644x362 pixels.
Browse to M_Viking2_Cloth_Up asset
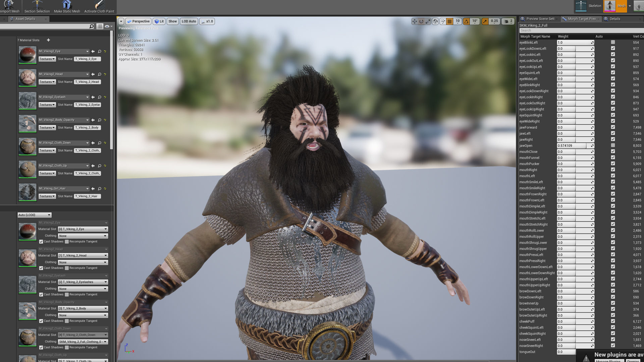99,166
